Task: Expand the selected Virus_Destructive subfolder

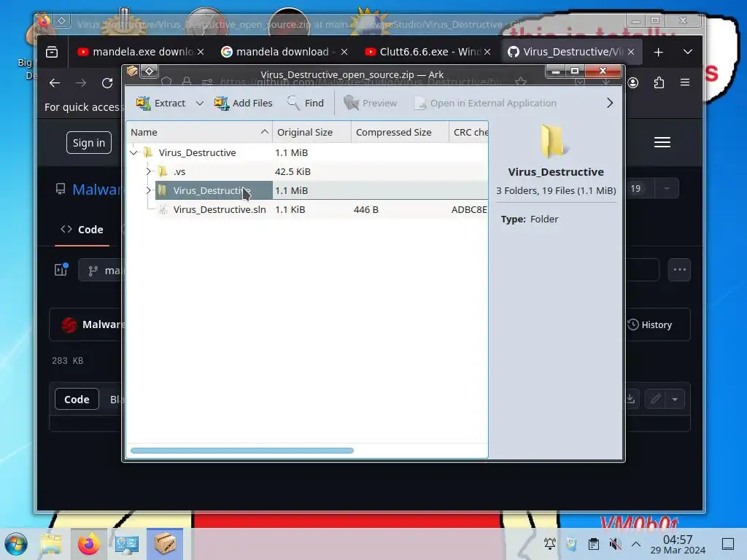Action: 148,190
